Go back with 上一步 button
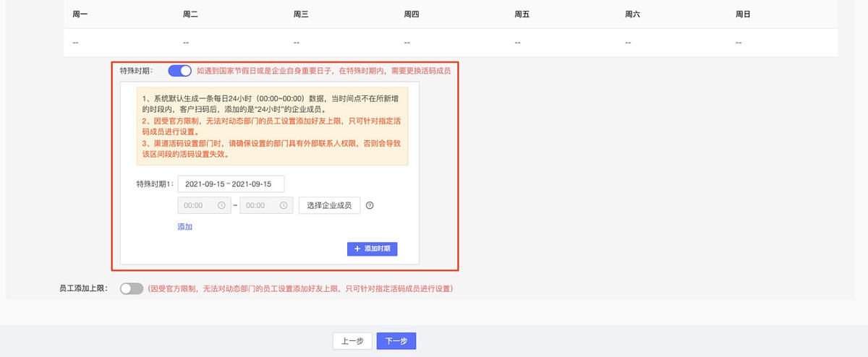 (352, 341)
